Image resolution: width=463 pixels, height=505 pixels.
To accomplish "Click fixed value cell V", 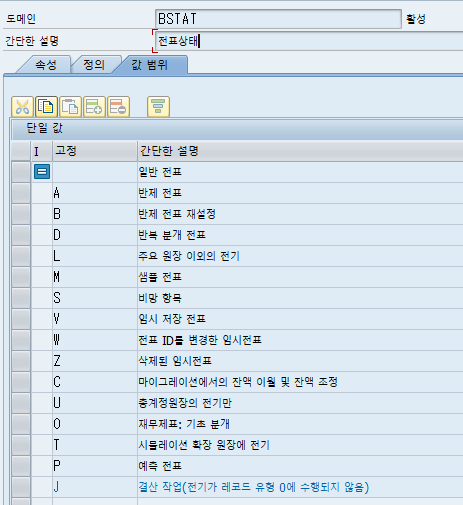I will click(x=95, y=319).
